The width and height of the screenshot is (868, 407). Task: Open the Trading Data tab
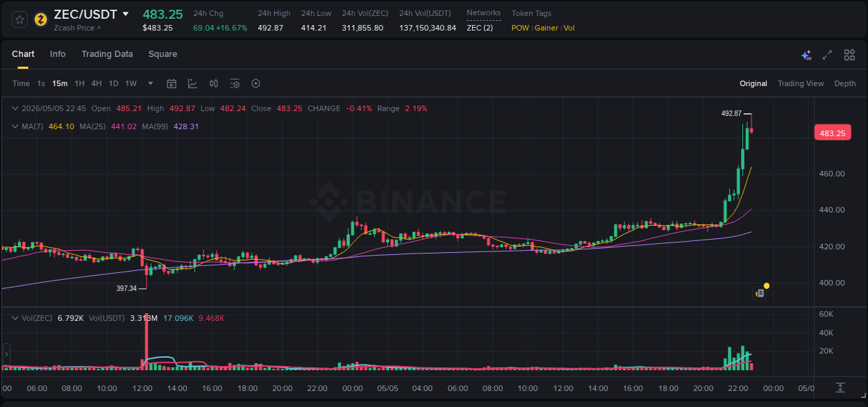(x=107, y=54)
